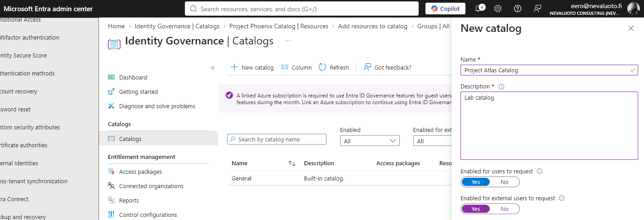644x220 pixels.
Task: Set Enabled for external users to No
Action: pos(505,209)
